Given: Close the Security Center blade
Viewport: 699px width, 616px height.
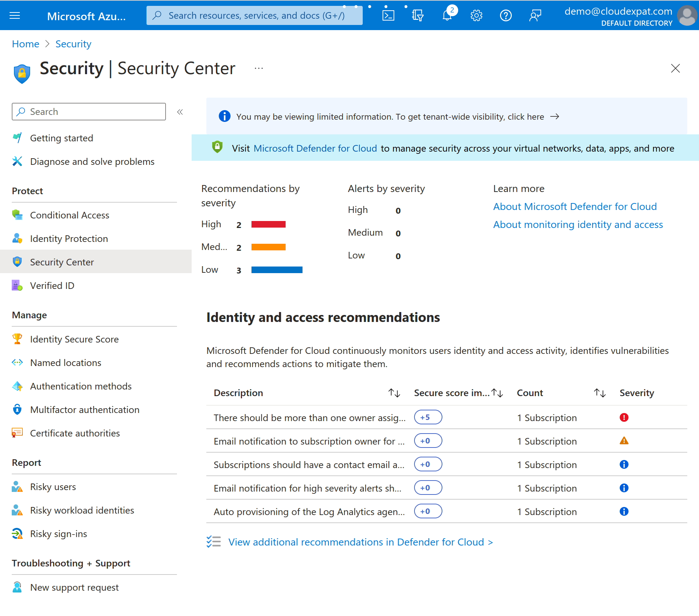Looking at the screenshot, I should [x=676, y=68].
